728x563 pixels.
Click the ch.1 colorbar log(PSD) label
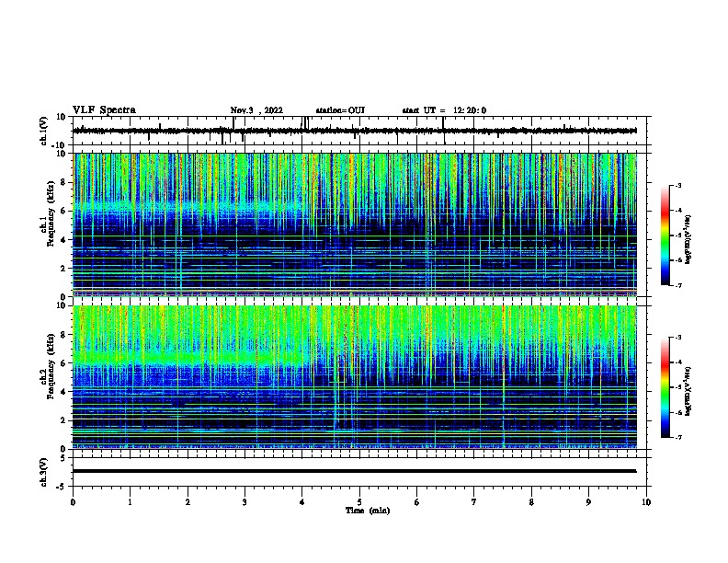click(688, 239)
